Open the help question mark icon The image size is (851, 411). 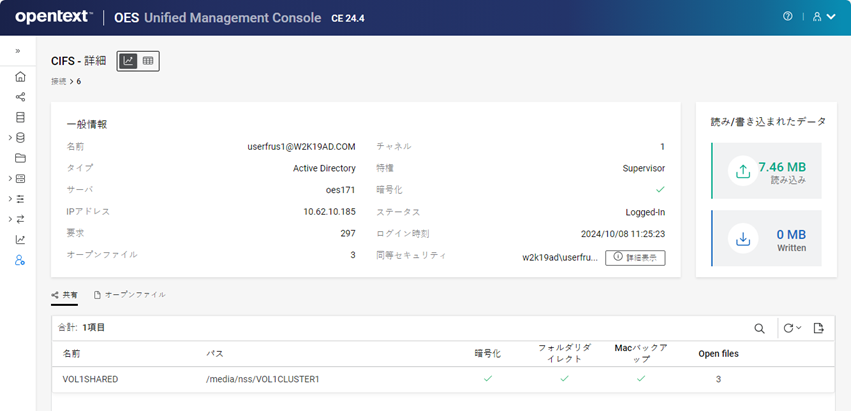[788, 17]
